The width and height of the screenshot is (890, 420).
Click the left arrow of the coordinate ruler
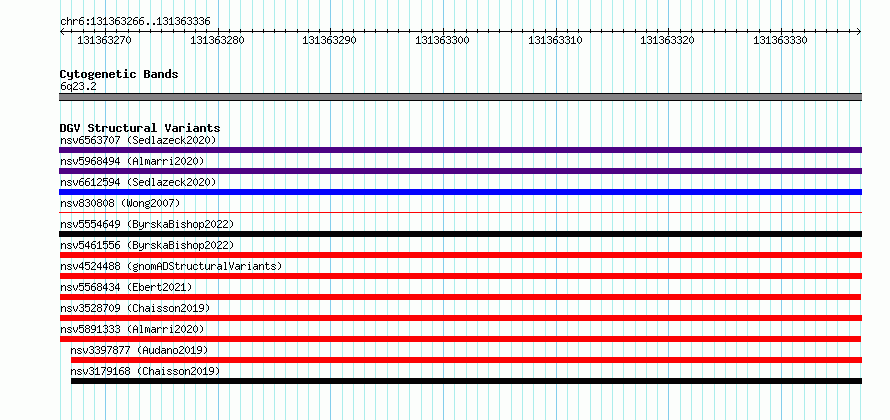(62, 32)
